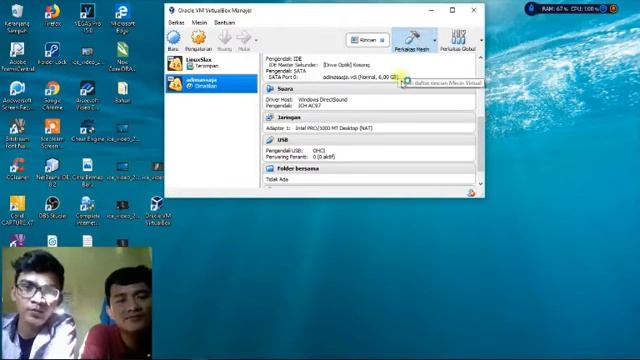Click status icon in window's bottom-right corner
The height and width of the screenshot is (360, 640).
click(x=471, y=193)
